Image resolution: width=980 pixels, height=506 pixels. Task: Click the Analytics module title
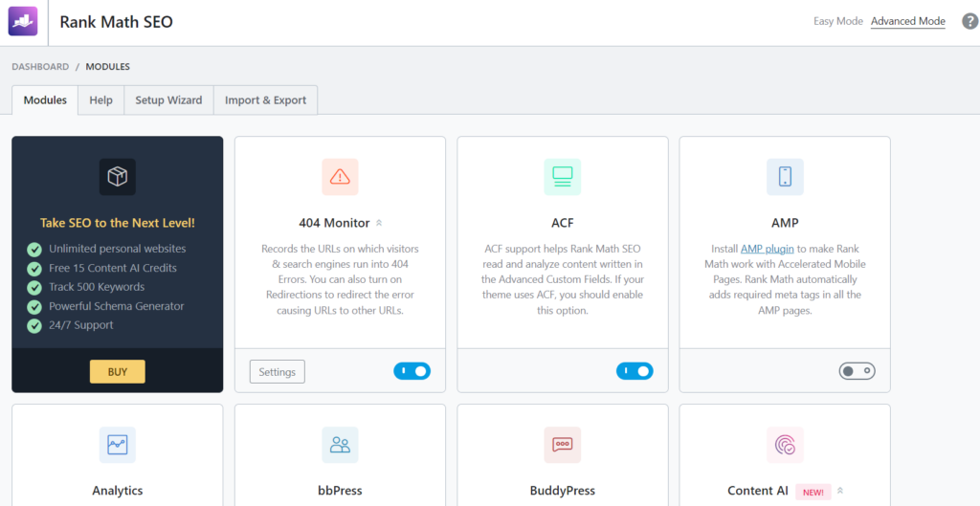coord(118,491)
